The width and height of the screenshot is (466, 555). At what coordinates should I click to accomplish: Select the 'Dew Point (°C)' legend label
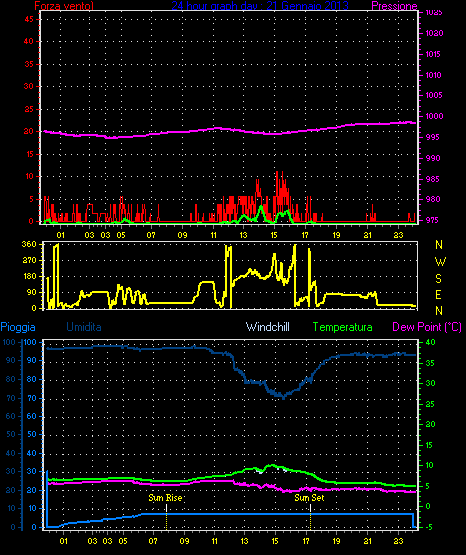click(x=427, y=327)
